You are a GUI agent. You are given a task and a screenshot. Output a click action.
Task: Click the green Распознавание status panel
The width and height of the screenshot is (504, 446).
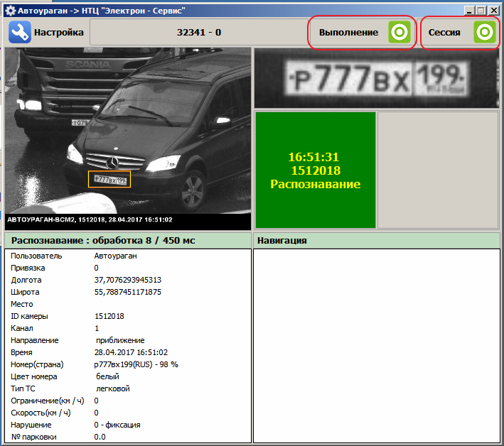[x=315, y=170]
